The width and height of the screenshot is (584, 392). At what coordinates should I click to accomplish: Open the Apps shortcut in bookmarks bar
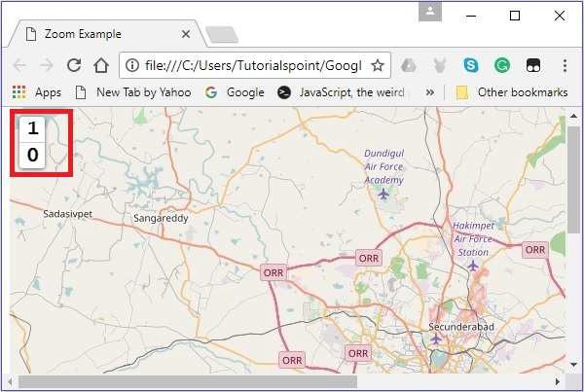pos(38,92)
